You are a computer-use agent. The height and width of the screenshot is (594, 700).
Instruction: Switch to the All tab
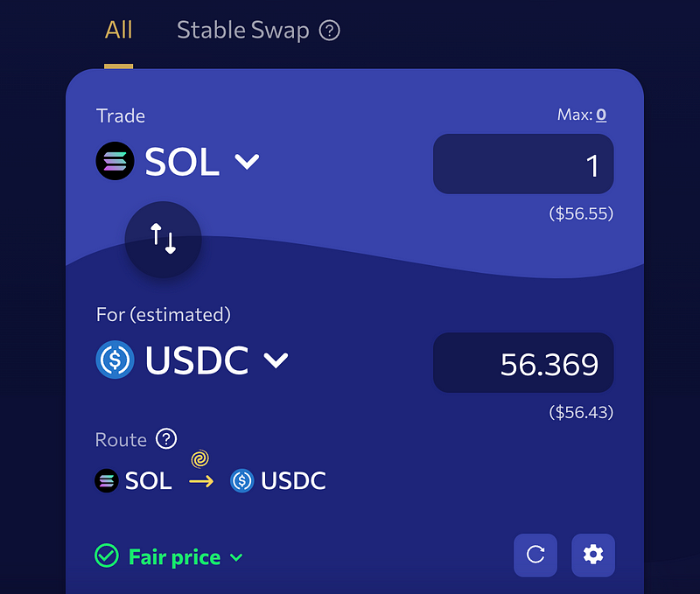pos(118,30)
